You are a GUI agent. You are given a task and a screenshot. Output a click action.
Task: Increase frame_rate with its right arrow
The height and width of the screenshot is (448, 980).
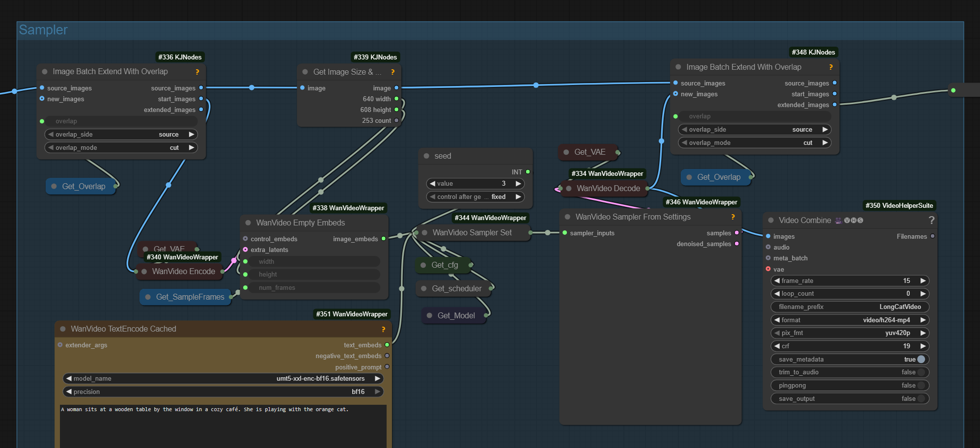pos(923,281)
